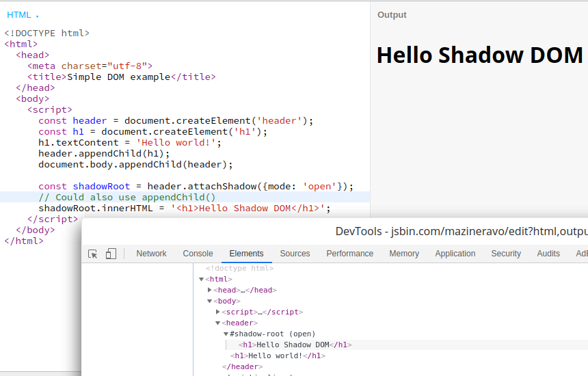Expand the <head> node in the Elements tree
The image size is (588, 376).
pos(210,290)
